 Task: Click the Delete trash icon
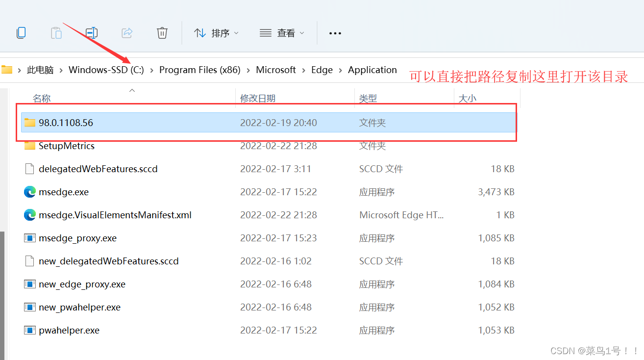click(162, 33)
